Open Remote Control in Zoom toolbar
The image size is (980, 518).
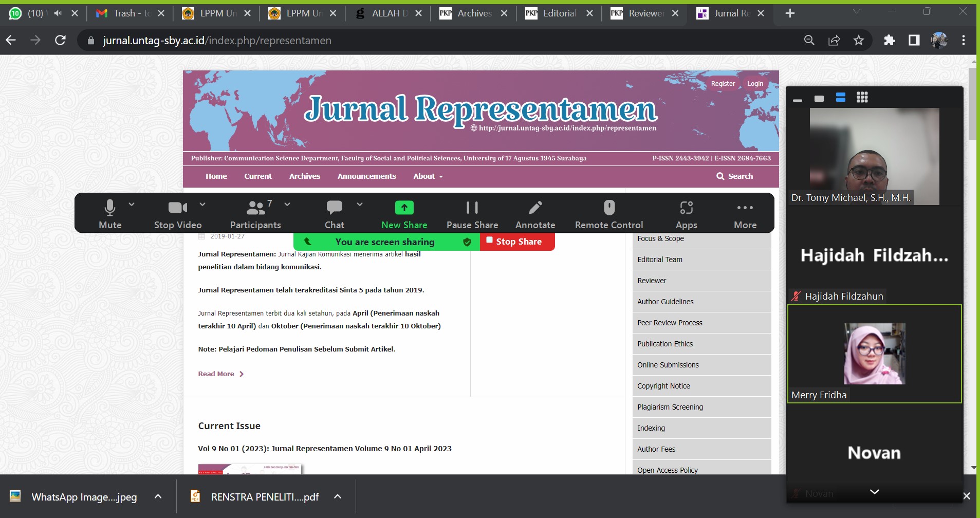608,214
